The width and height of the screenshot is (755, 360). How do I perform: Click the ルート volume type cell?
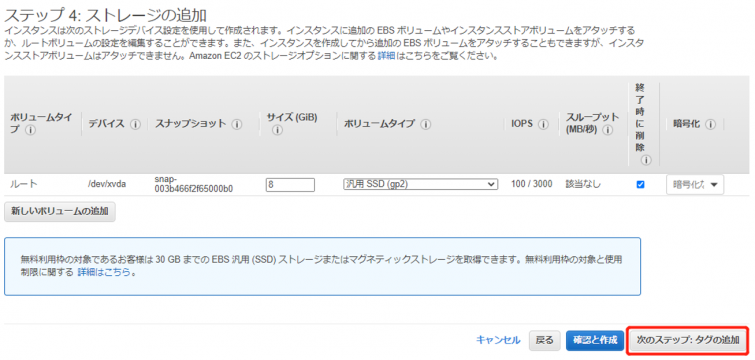coord(24,184)
